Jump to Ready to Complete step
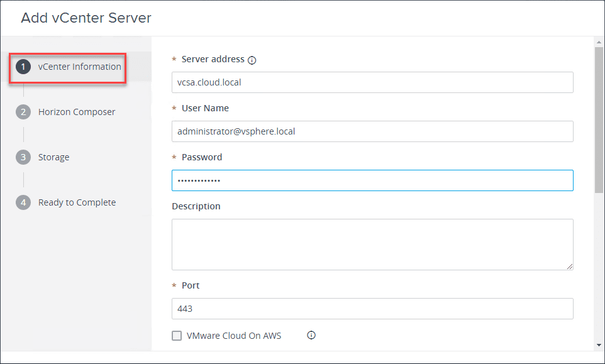Viewport: 605px width, 364px height. (77, 202)
